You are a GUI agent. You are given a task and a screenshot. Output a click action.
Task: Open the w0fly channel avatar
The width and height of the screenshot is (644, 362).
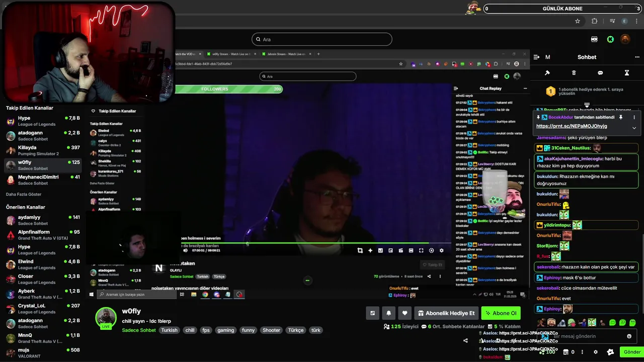(x=106, y=318)
